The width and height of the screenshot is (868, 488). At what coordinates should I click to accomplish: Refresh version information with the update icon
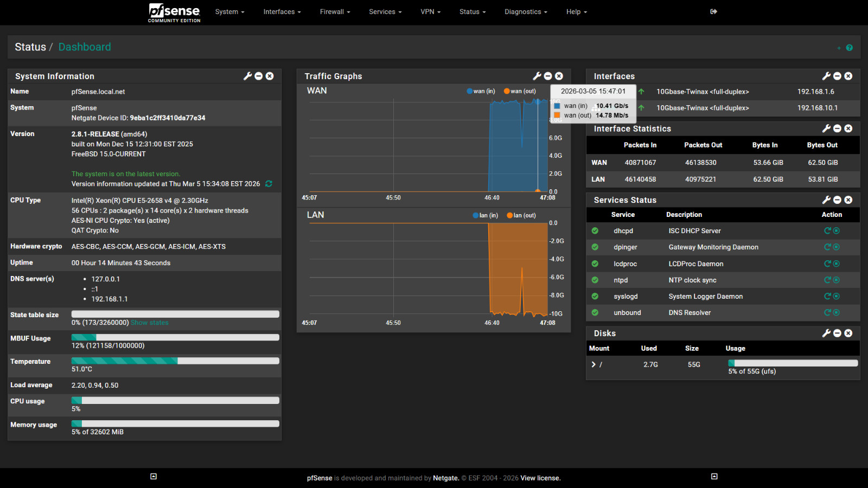(x=269, y=184)
